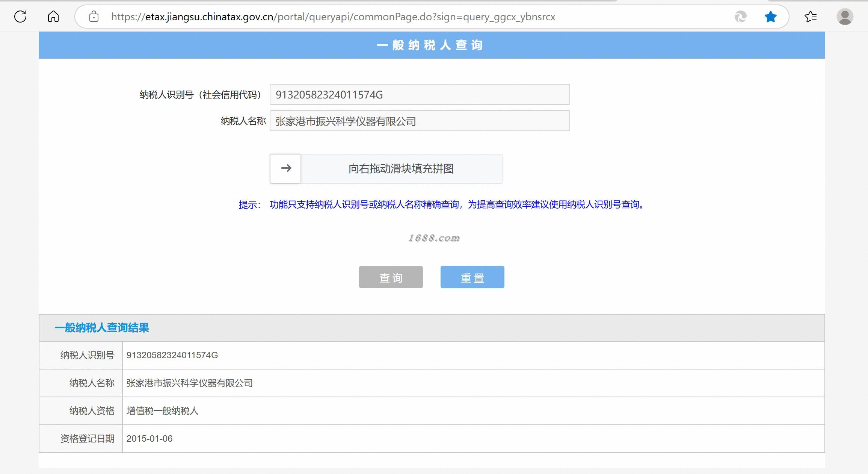Click the browser address bar URL
Image resolution: width=868 pixels, height=474 pixels.
333,17
